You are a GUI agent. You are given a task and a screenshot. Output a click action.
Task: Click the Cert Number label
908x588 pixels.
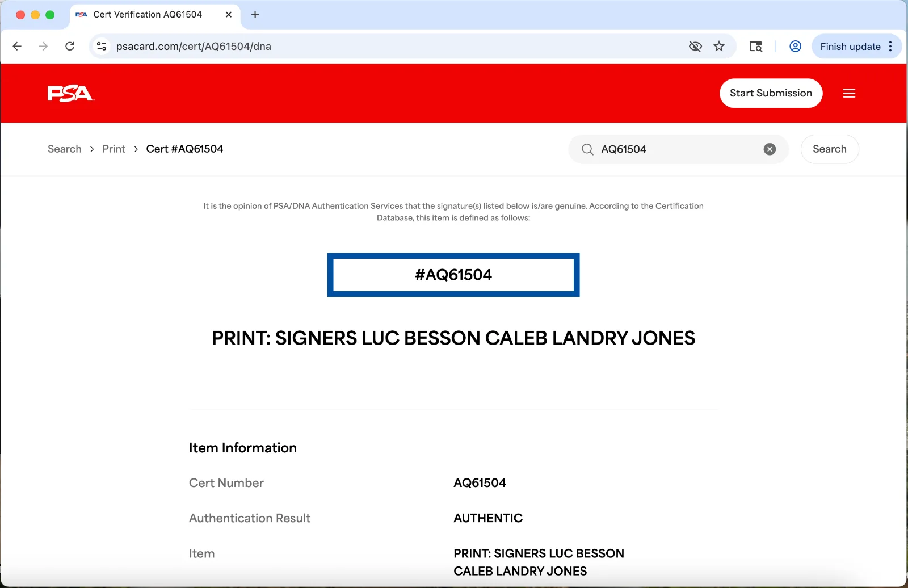point(226,483)
